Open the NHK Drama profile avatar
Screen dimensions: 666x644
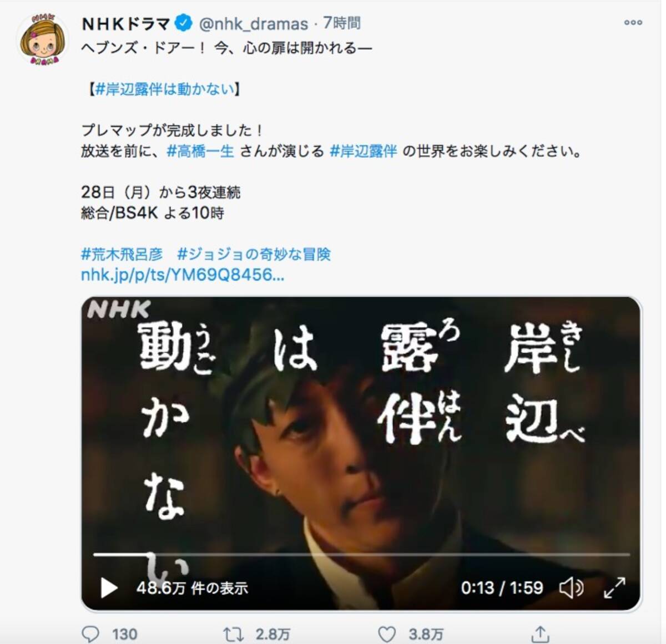(x=43, y=39)
